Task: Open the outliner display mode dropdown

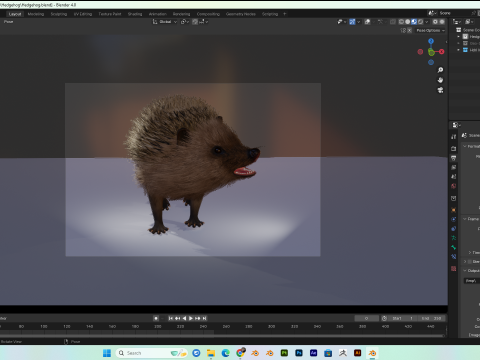Action: (x=457, y=22)
